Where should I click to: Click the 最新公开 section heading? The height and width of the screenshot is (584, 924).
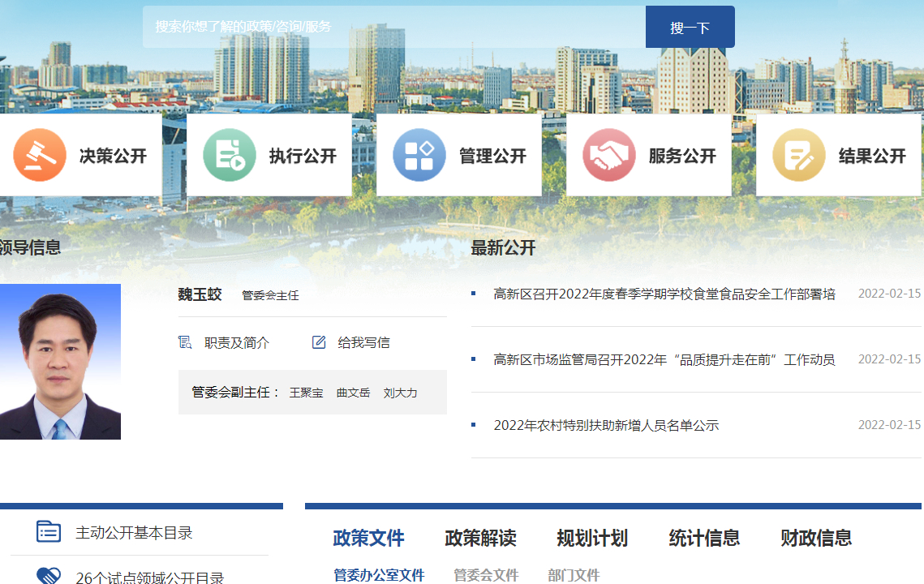(503, 248)
